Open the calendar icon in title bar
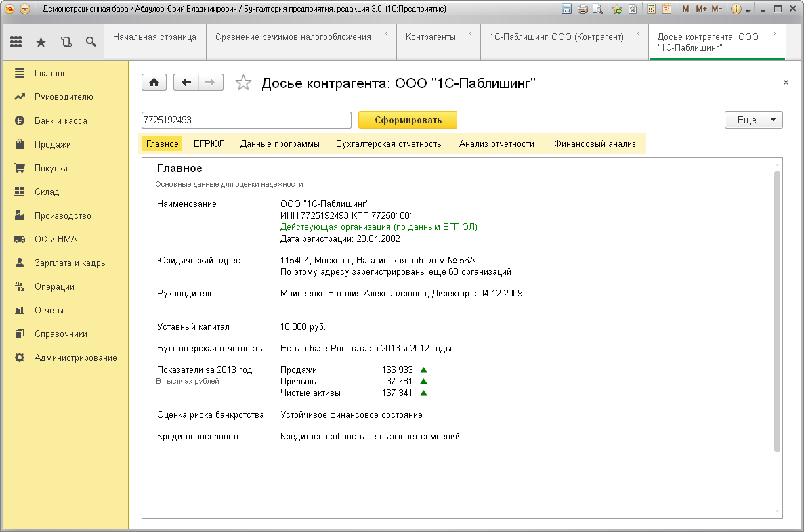Screen dimensions: 804x532 click(x=667, y=9)
